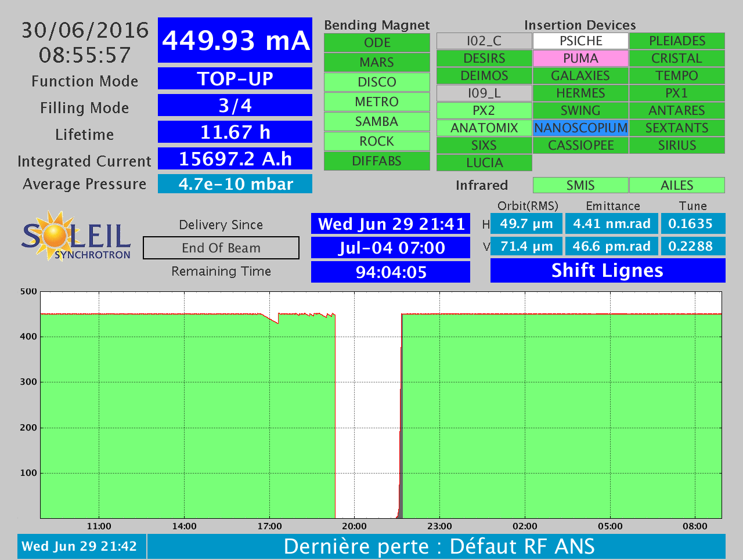743x560 pixels.
Task: Select the ANTARES beamline box
Action: [x=677, y=110]
